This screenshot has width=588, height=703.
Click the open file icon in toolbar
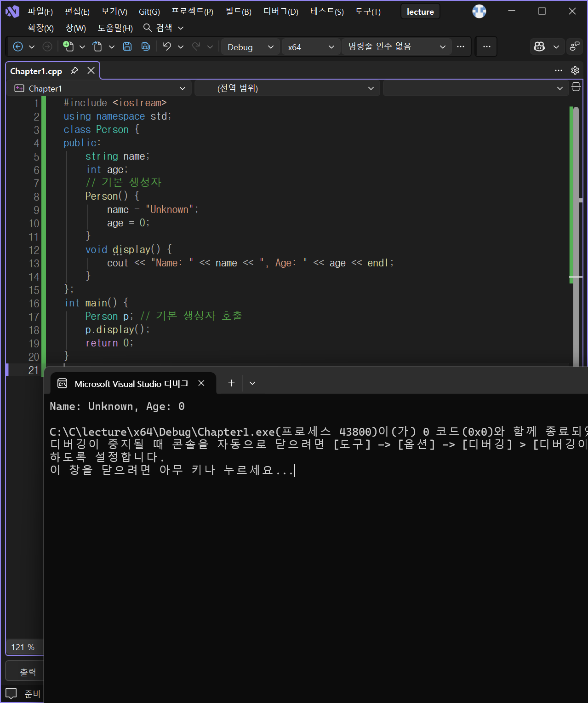(x=97, y=46)
